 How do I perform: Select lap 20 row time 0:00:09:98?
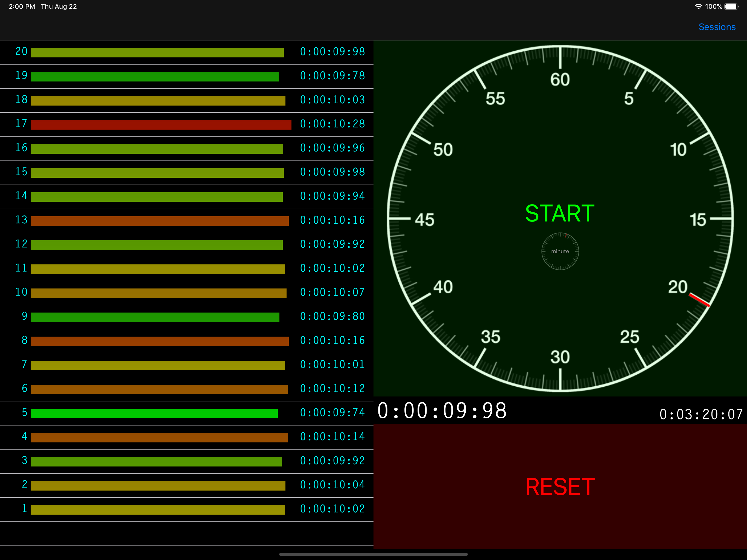coord(332,52)
